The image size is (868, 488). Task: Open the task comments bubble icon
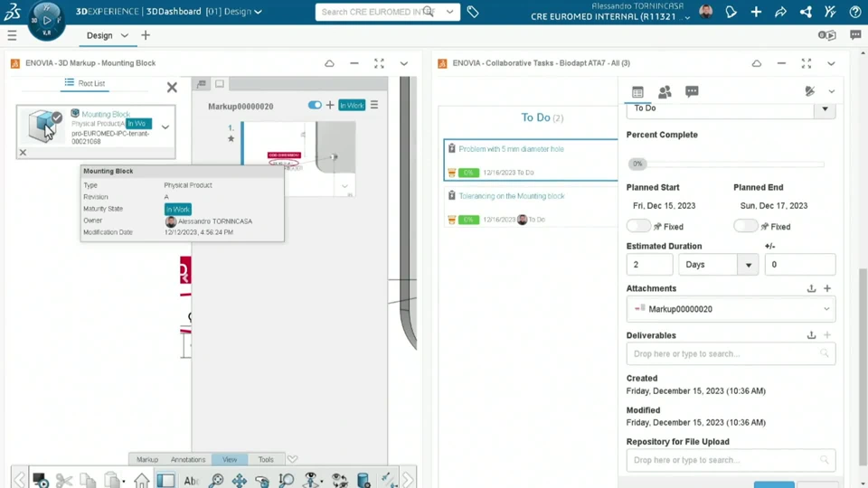[692, 91]
